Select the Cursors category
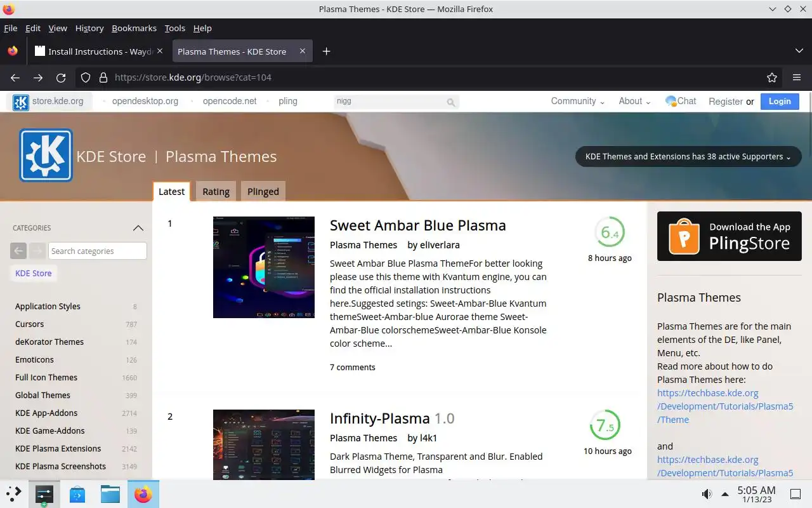Image resolution: width=812 pixels, height=508 pixels. tap(30, 324)
